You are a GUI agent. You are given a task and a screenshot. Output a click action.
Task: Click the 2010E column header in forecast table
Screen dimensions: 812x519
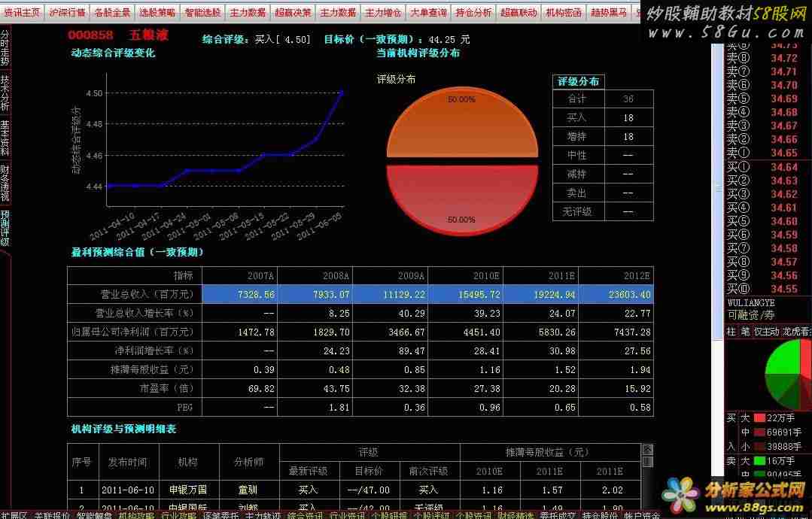point(486,276)
